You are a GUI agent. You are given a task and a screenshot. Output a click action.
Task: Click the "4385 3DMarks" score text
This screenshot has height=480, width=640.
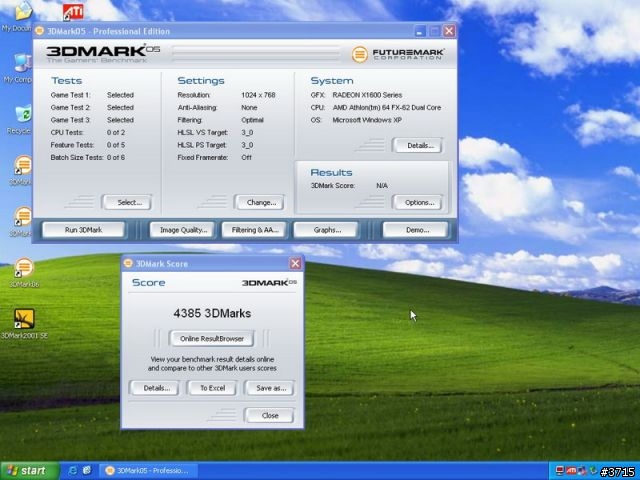point(212,313)
